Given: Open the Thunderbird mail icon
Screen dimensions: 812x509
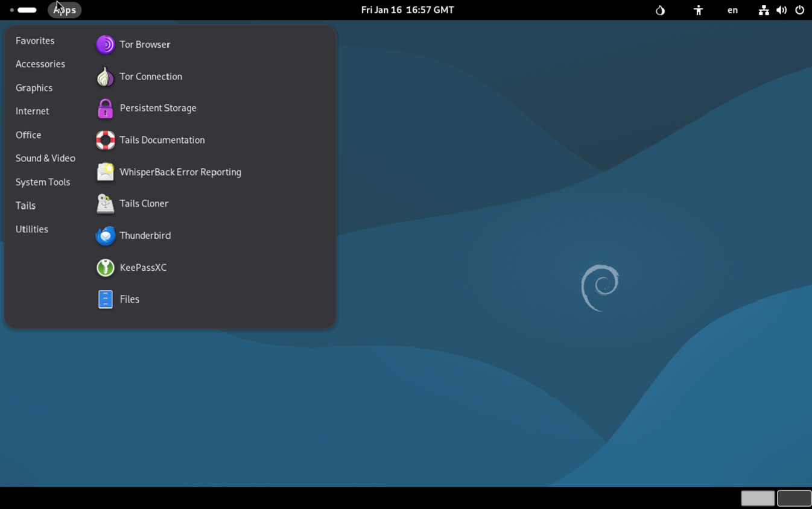Looking at the screenshot, I should pos(106,236).
